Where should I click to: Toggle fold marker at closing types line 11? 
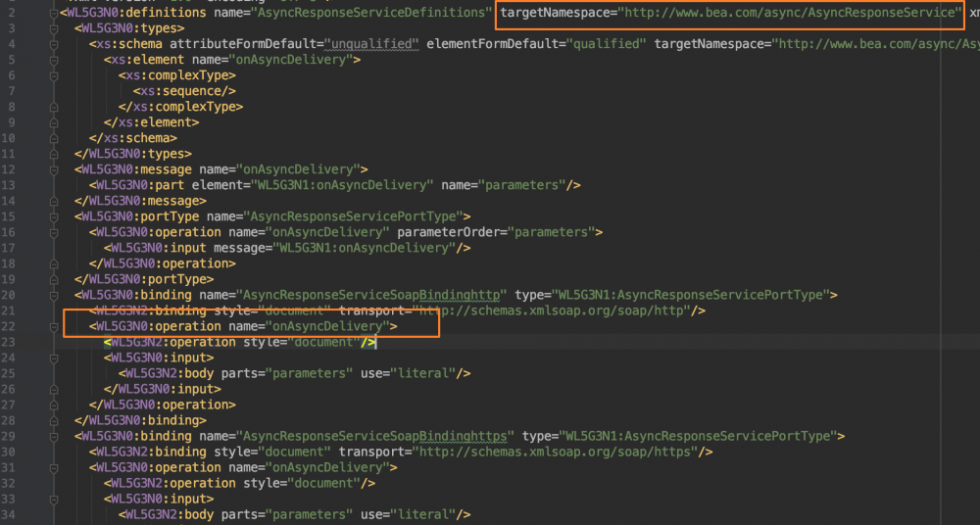click(54, 154)
